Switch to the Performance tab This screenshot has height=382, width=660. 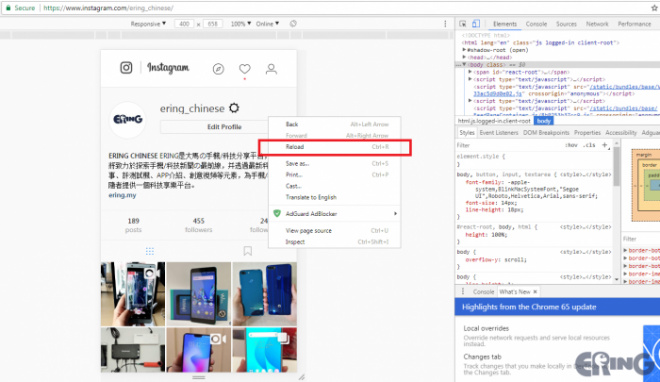click(634, 24)
